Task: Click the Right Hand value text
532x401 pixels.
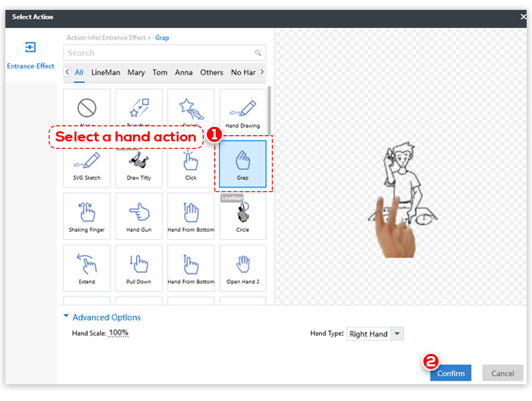Action: 369,334
